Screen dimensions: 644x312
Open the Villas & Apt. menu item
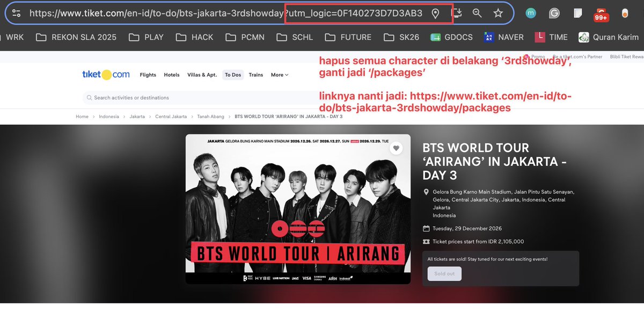pyautogui.click(x=202, y=75)
